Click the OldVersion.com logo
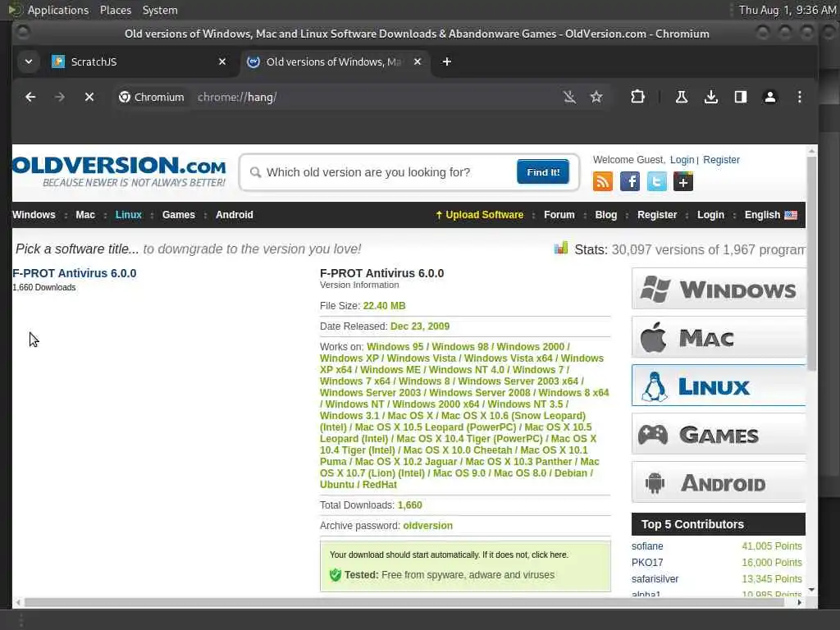 119,171
